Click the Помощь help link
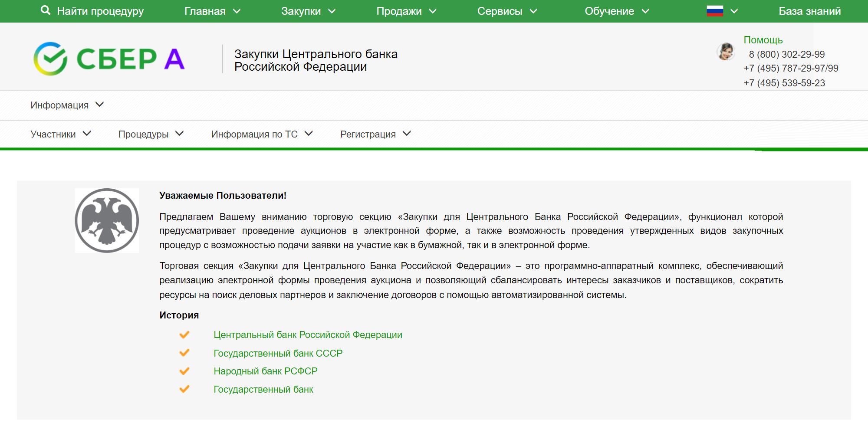 click(x=763, y=40)
